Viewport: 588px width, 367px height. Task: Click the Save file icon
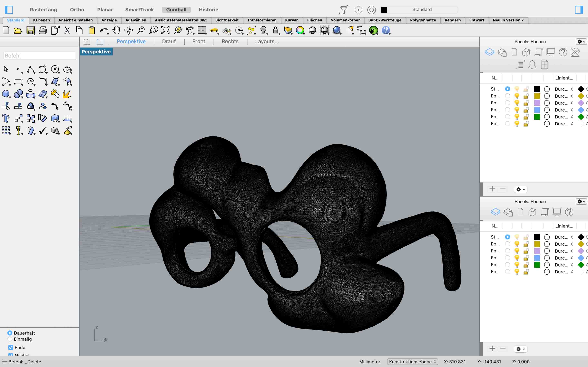point(30,31)
